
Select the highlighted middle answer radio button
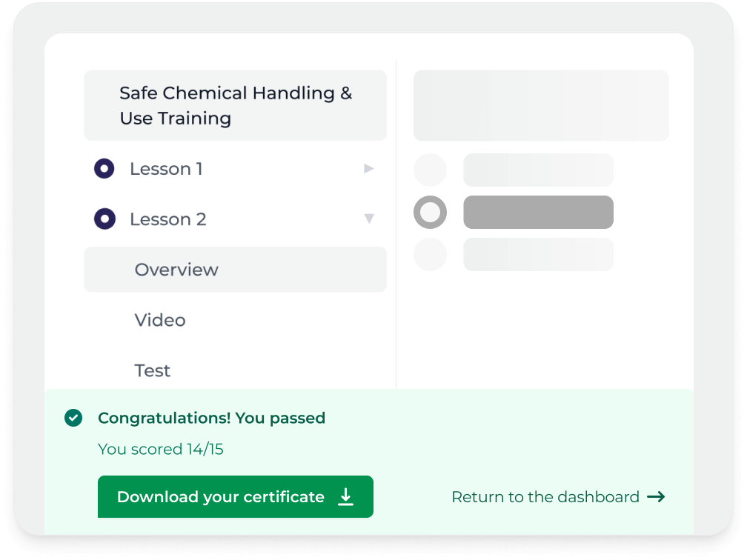430,213
